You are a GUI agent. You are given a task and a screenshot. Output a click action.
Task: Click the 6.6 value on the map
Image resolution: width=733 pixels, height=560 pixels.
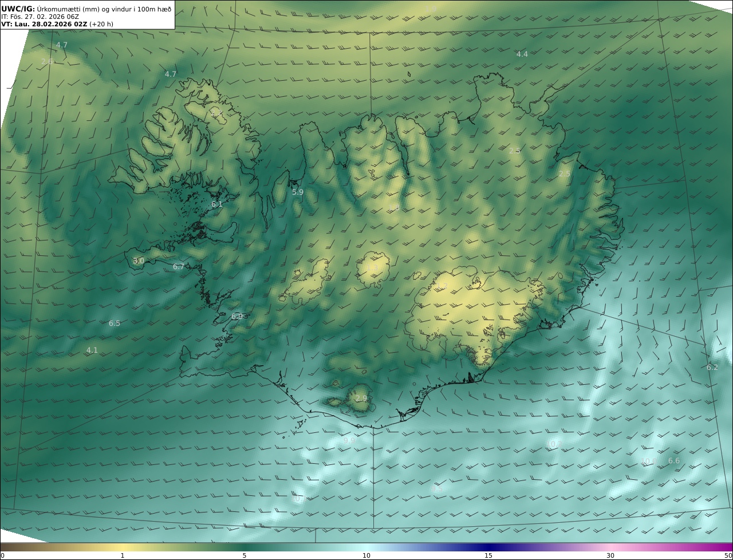point(674,461)
